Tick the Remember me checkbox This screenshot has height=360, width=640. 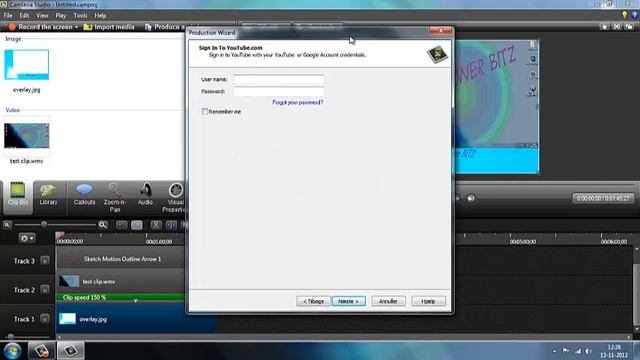204,111
